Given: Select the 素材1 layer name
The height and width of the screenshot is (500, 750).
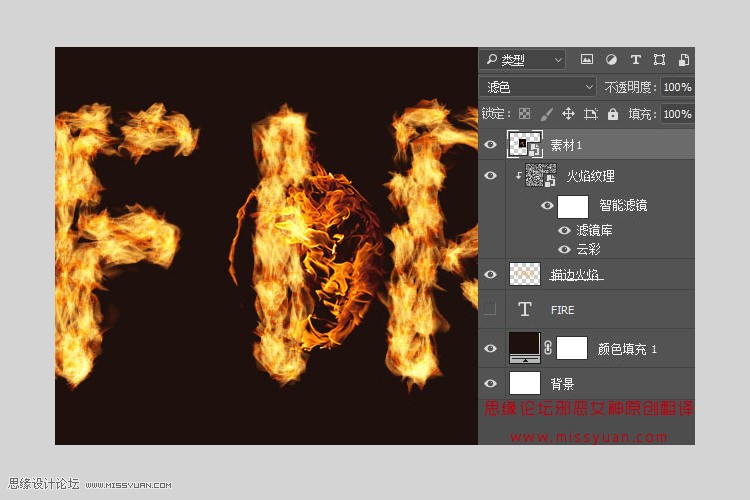Looking at the screenshot, I should pyautogui.click(x=566, y=144).
